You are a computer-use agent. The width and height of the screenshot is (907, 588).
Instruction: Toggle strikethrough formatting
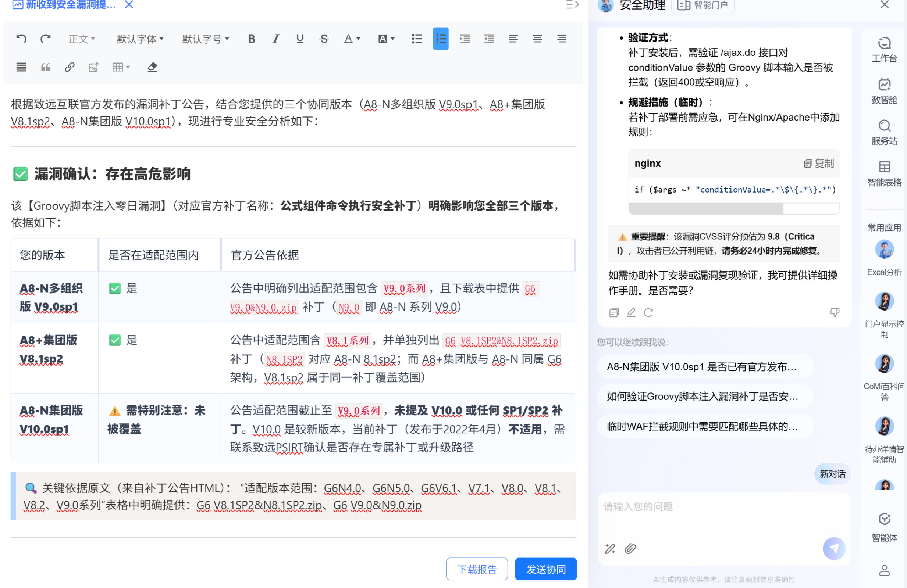(x=324, y=39)
